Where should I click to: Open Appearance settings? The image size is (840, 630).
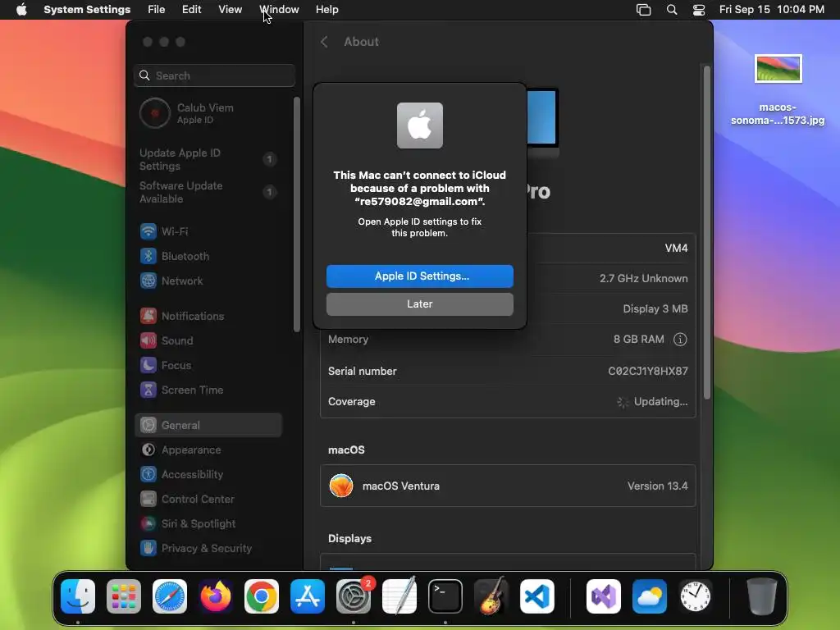209,450
